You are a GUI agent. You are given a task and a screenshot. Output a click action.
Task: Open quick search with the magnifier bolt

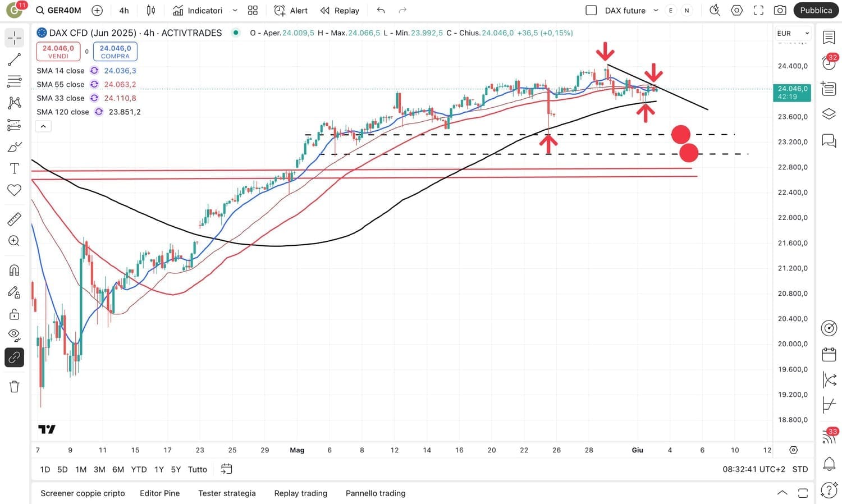715,10
